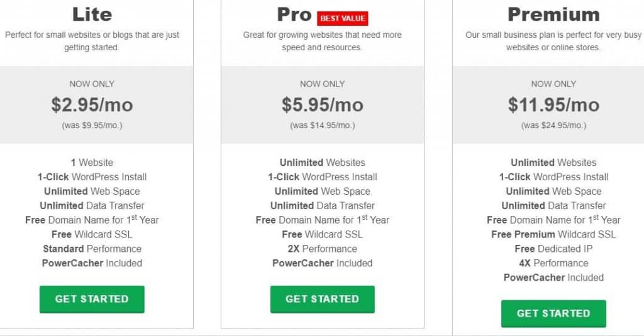Click the $5.95/mo price

(x=323, y=105)
